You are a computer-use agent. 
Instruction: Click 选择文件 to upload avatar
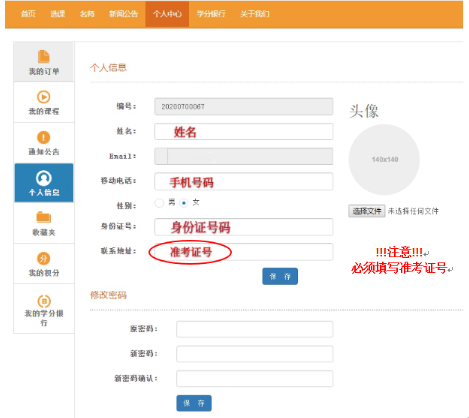[x=367, y=211]
